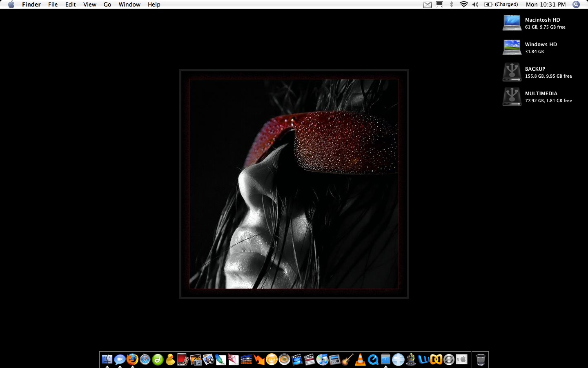
Task: Select the Windows HD drive icon
Action: click(x=512, y=47)
